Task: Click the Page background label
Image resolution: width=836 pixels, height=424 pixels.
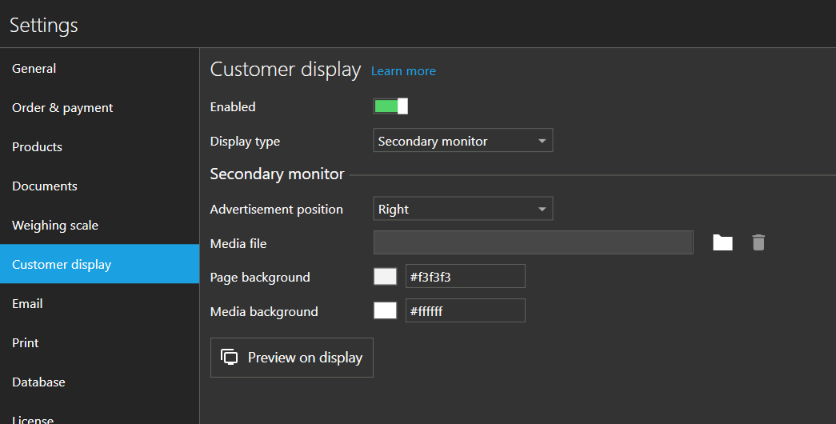Action: point(260,277)
